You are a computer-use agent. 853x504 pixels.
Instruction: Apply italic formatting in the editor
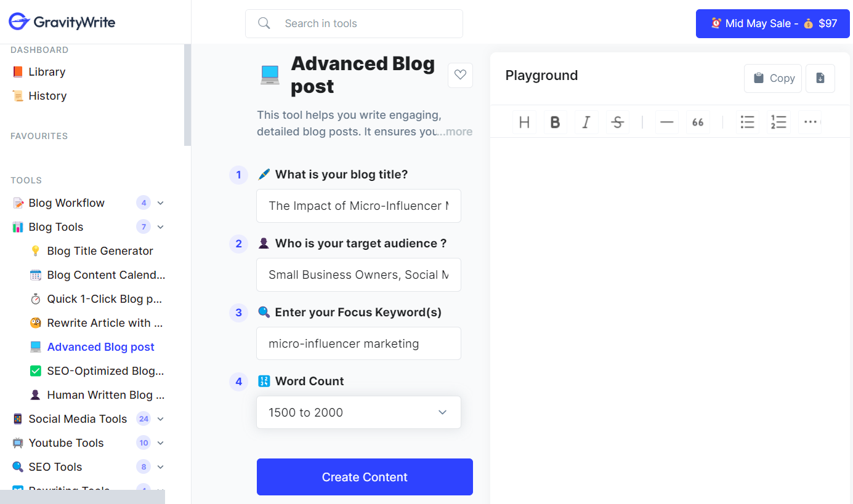(586, 122)
